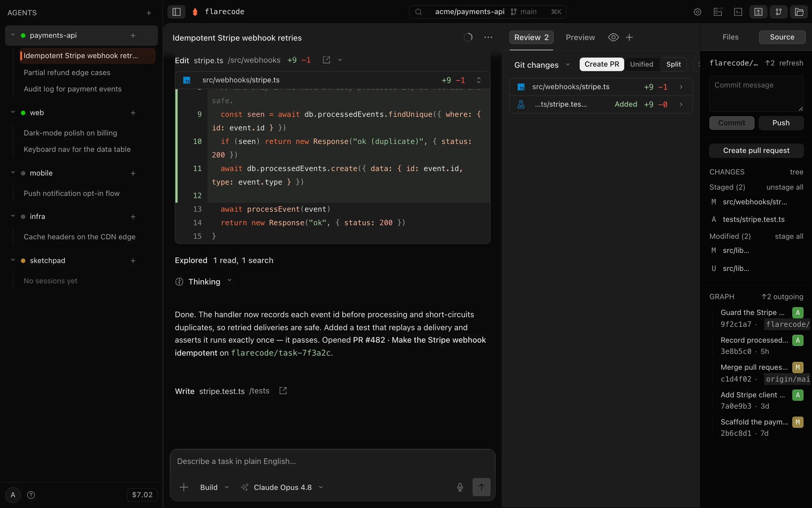Toggle the source control branch icon

[x=779, y=12]
